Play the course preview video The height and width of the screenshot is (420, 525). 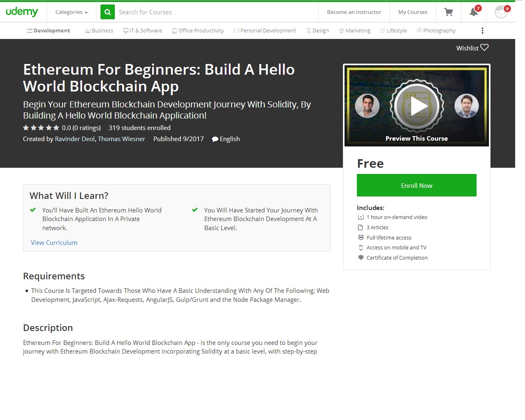417,107
